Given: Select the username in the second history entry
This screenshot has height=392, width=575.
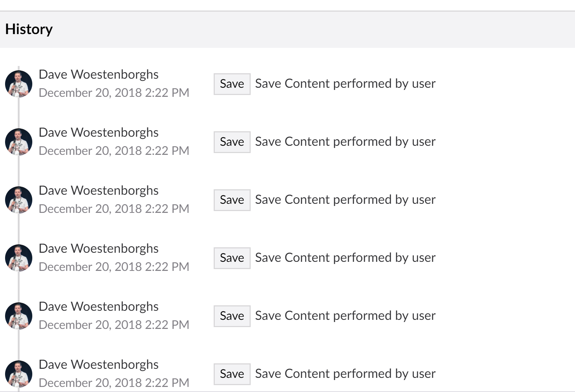Looking at the screenshot, I should click(x=99, y=133).
